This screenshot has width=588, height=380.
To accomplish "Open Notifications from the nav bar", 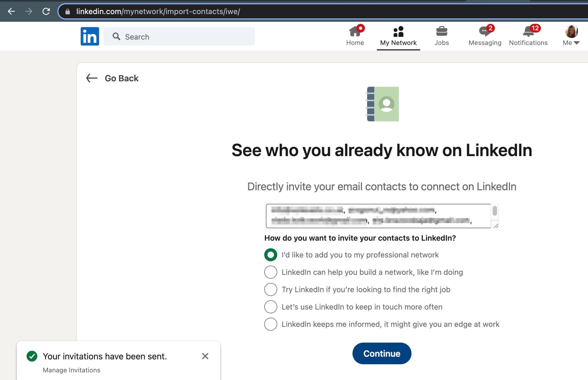I will (x=528, y=36).
